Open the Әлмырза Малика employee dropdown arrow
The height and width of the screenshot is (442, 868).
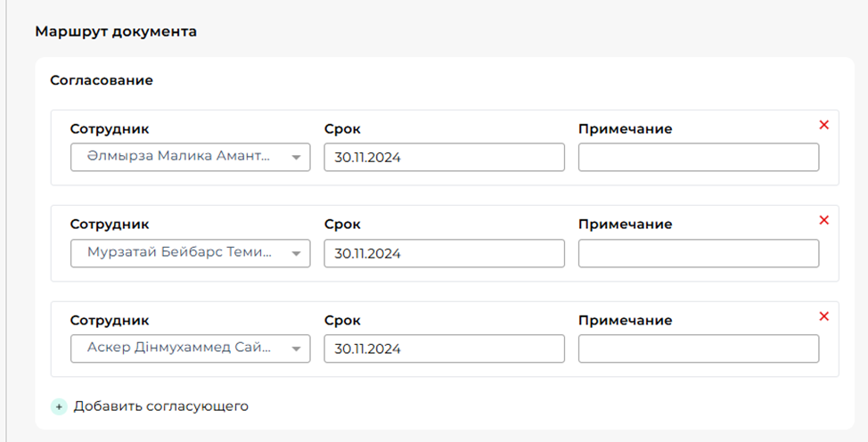pyautogui.click(x=296, y=158)
